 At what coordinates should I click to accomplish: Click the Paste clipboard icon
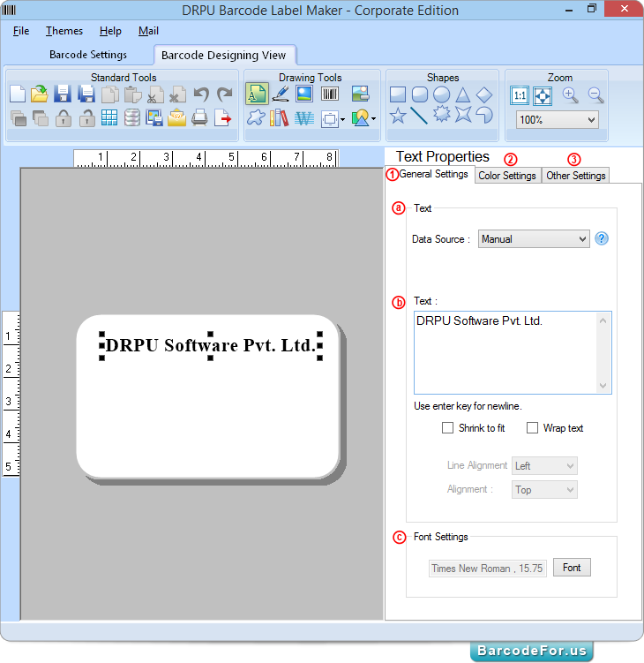[x=132, y=94]
